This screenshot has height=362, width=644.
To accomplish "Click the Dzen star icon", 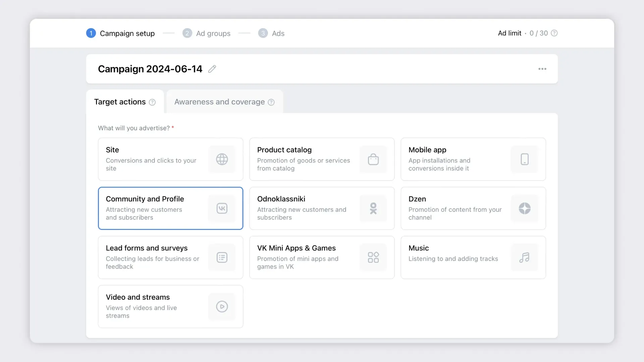I will point(524,208).
